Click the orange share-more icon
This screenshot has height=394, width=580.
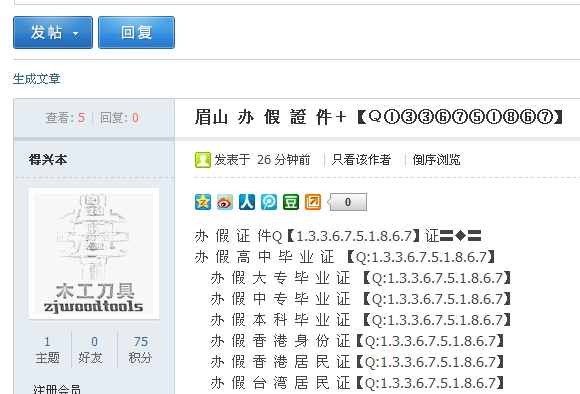313,202
